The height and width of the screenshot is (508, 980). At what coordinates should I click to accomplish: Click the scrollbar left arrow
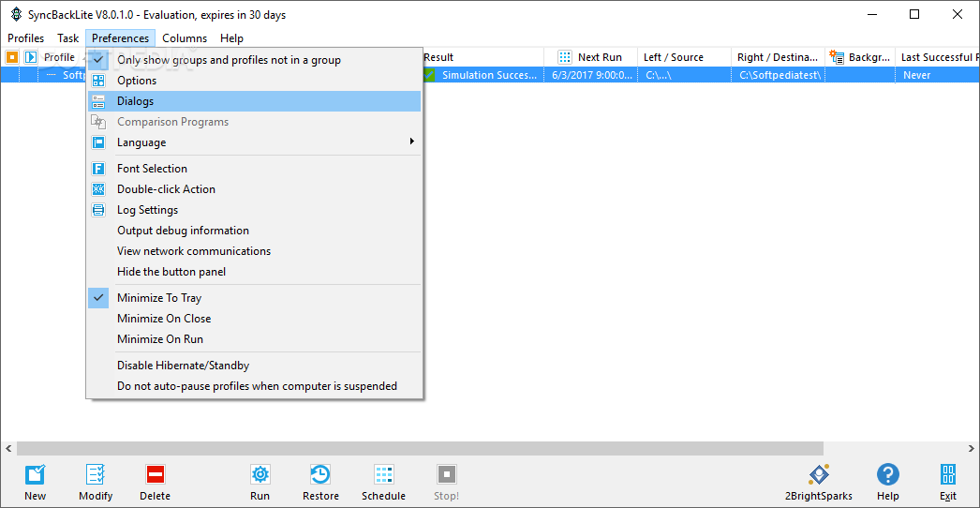8,449
